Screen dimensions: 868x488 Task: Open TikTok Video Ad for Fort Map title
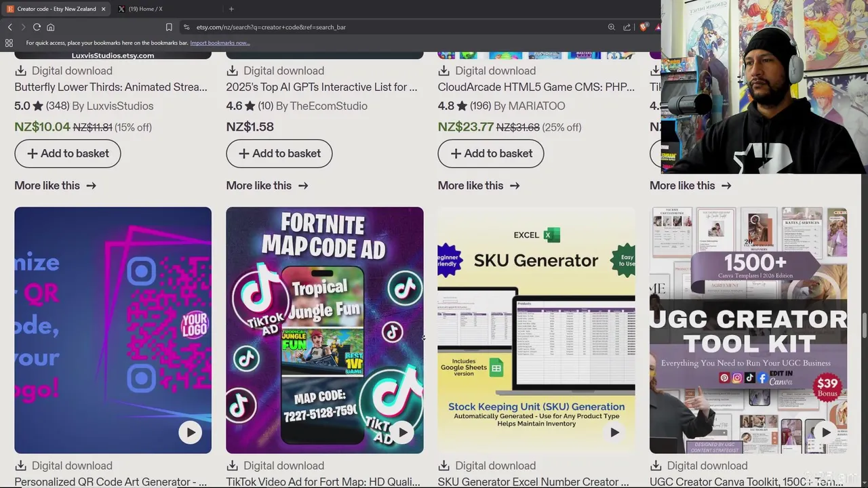pos(323,482)
